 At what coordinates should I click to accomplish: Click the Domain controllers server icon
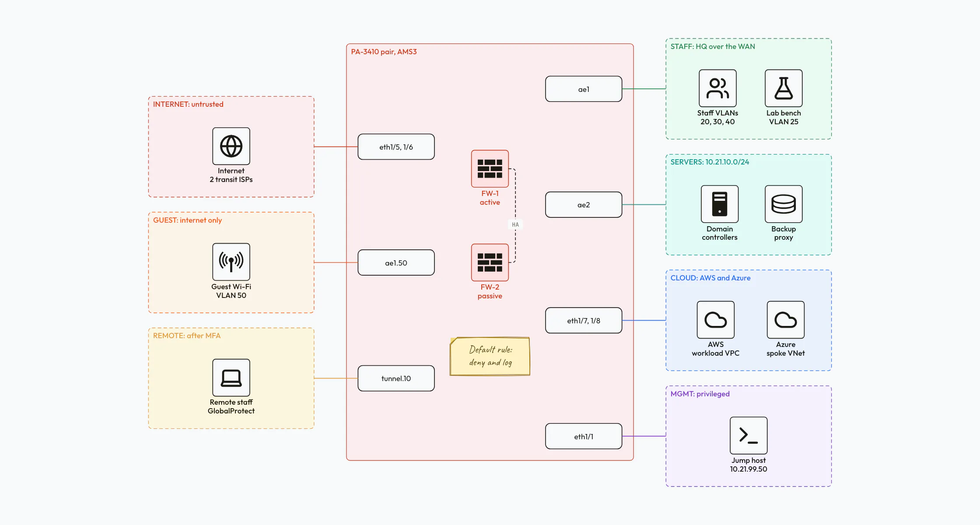click(x=720, y=204)
